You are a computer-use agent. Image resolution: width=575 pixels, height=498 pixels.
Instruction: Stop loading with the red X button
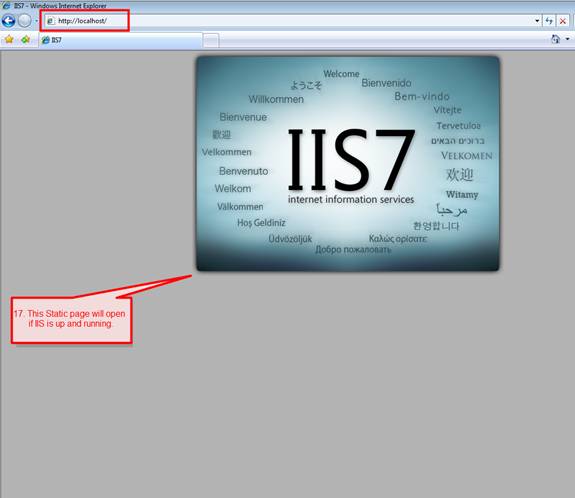click(x=563, y=21)
